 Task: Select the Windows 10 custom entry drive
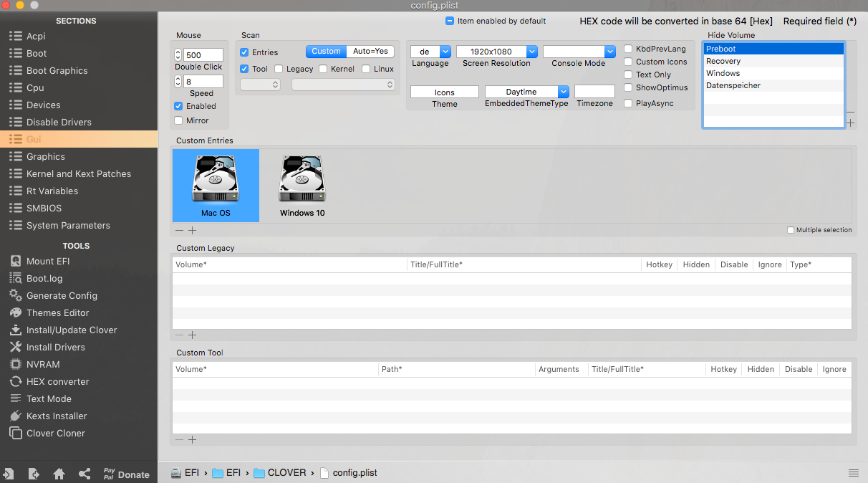pos(302,185)
